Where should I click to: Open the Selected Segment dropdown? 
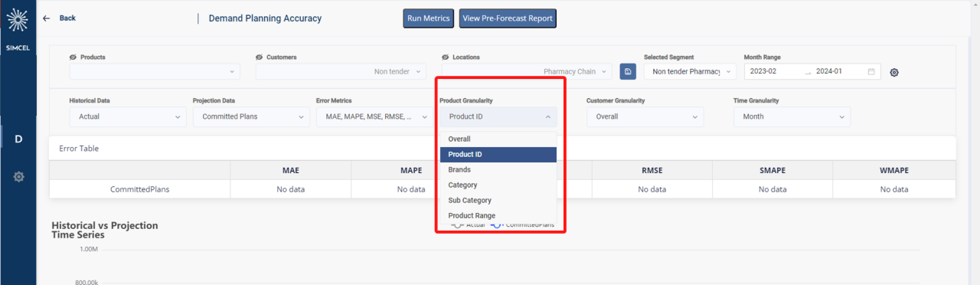click(x=690, y=71)
